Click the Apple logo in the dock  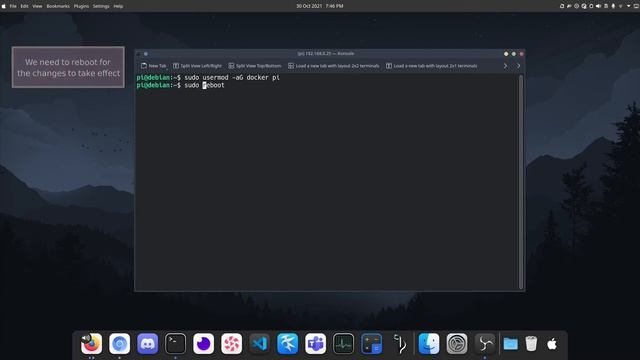click(552, 344)
